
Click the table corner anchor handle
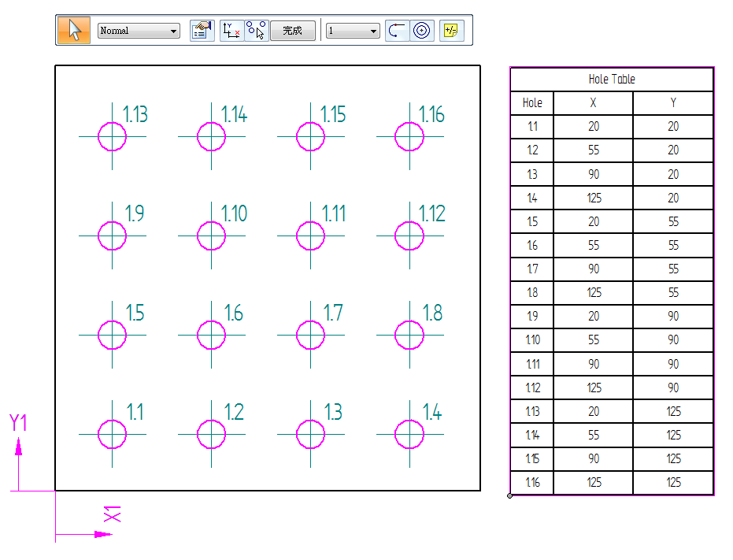[509, 496]
